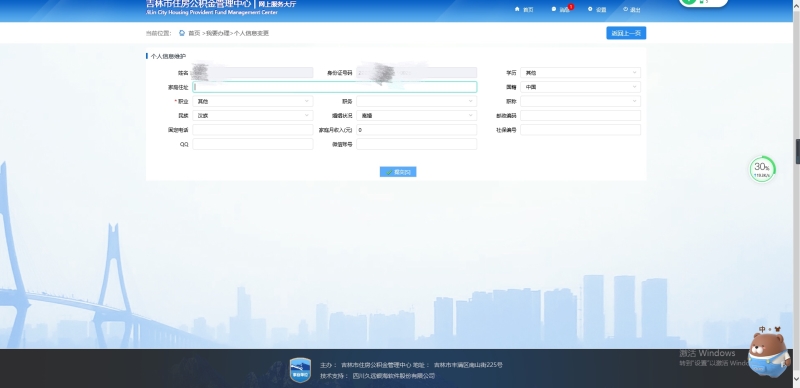Expand the 职业 occupation dropdown
The height and width of the screenshot is (388, 800).
253,101
